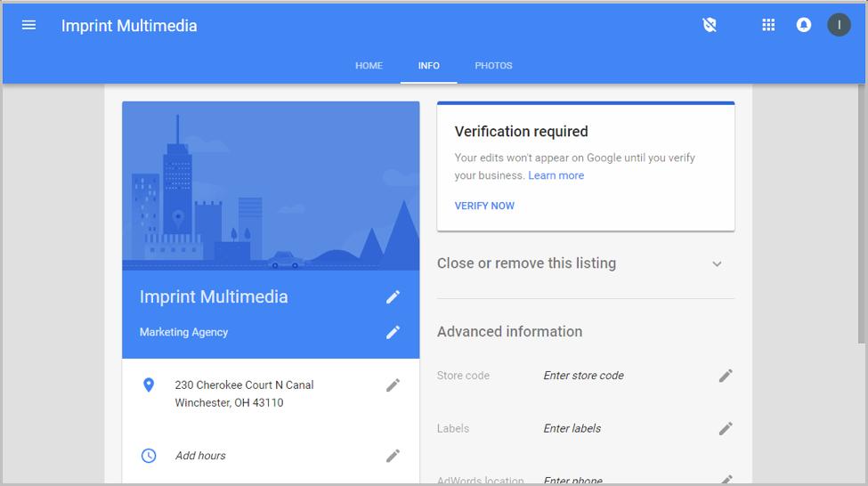Click the Store code label
The height and width of the screenshot is (486, 868).
point(463,376)
